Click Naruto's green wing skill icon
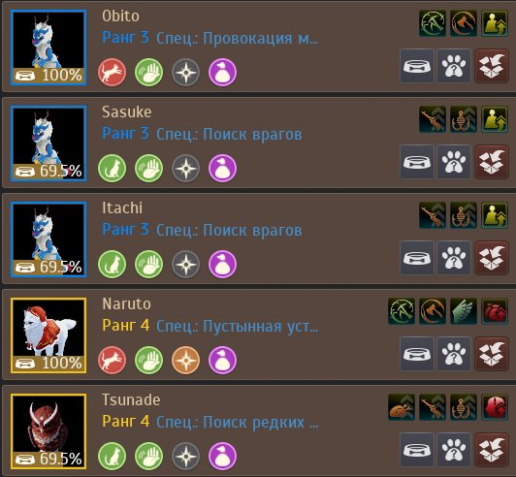Viewport: 516px width, 477px height. (463, 311)
